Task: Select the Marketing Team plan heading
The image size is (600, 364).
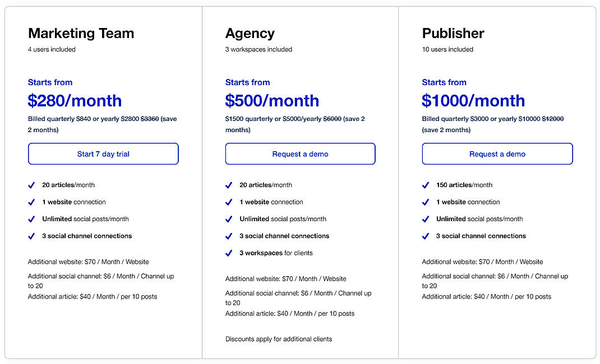Action: click(x=81, y=34)
